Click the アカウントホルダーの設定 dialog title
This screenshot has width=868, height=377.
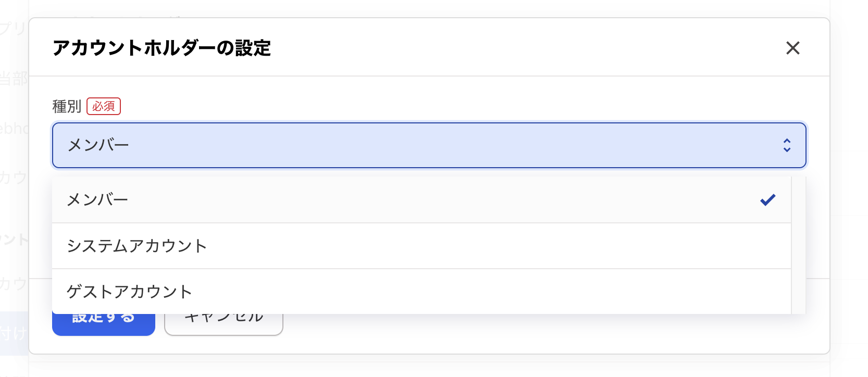162,48
